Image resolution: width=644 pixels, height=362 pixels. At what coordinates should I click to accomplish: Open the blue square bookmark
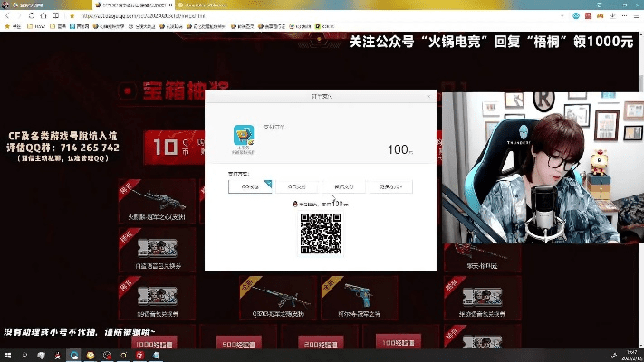click(80, 26)
